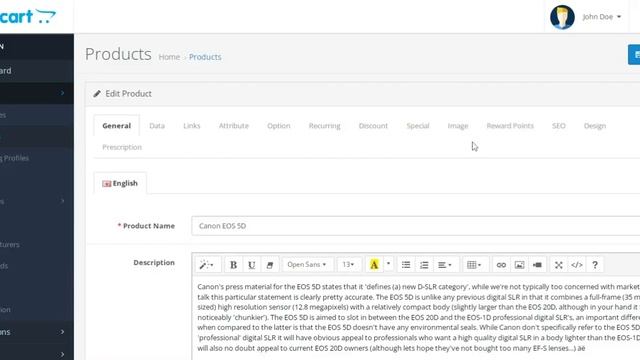This screenshot has height=360, width=640.
Task: Switch to the General tab
Action: pyautogui.click(x=117, y=126)
